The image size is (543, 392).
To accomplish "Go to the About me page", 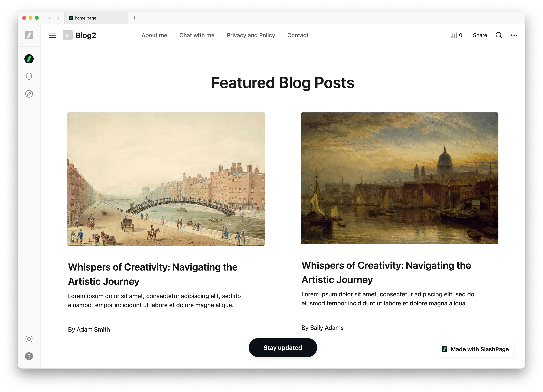I will (154, 35).
